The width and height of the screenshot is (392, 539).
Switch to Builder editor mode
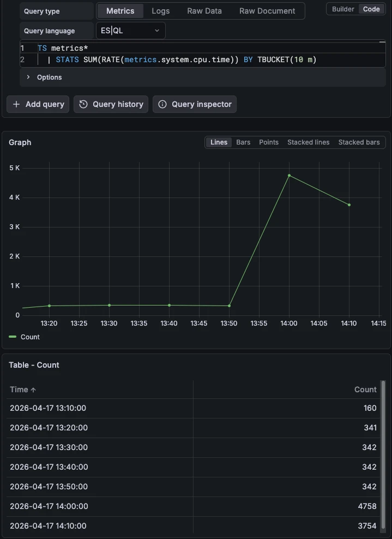click(x=342, y=9)
